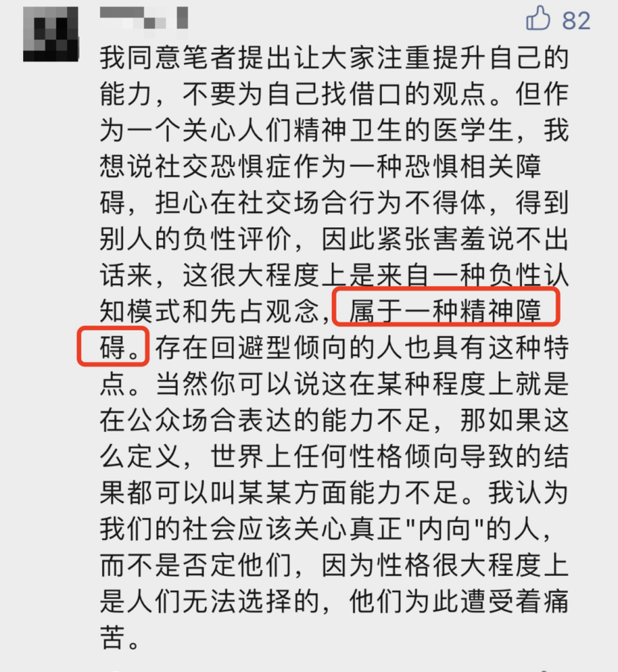Click the red-highlighted phrase 属于一种精神障
The image size is (618, 672).
pyautogui.click(x=445, y=310)
